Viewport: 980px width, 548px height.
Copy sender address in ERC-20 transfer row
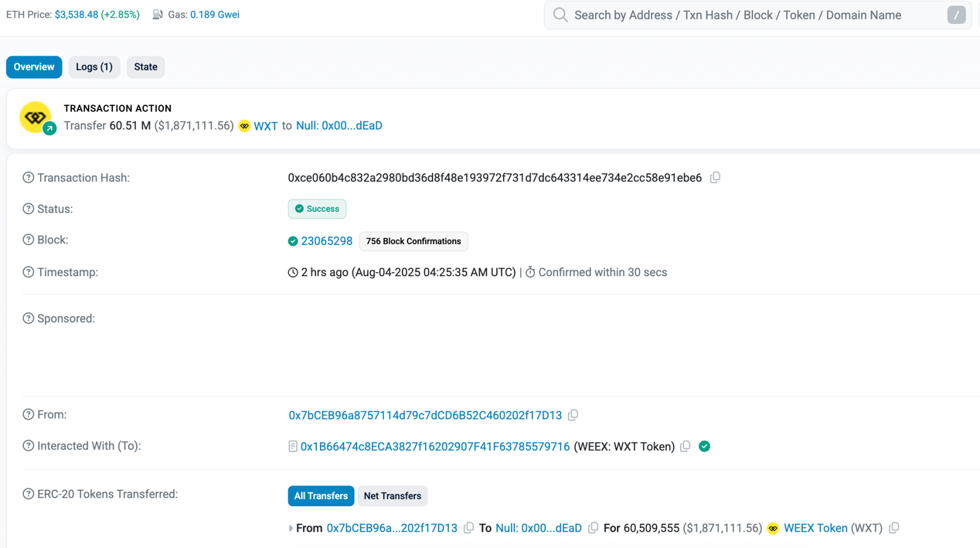tap(468, 528)
